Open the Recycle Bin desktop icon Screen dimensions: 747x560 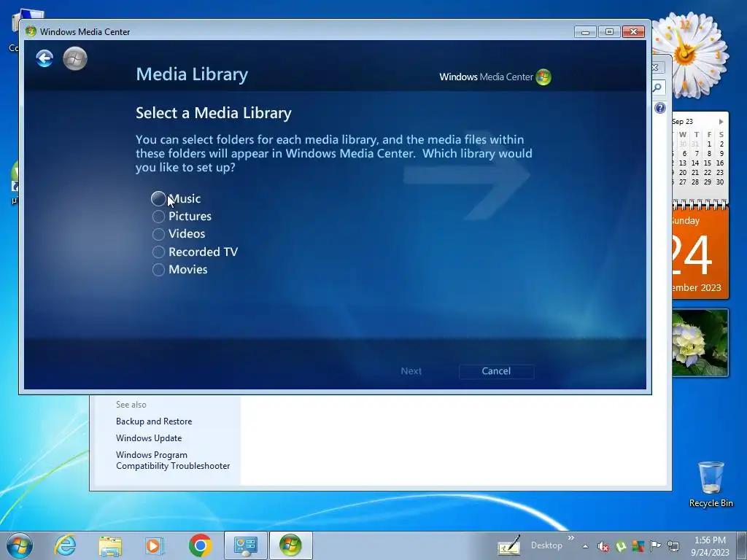pos(711,484)
